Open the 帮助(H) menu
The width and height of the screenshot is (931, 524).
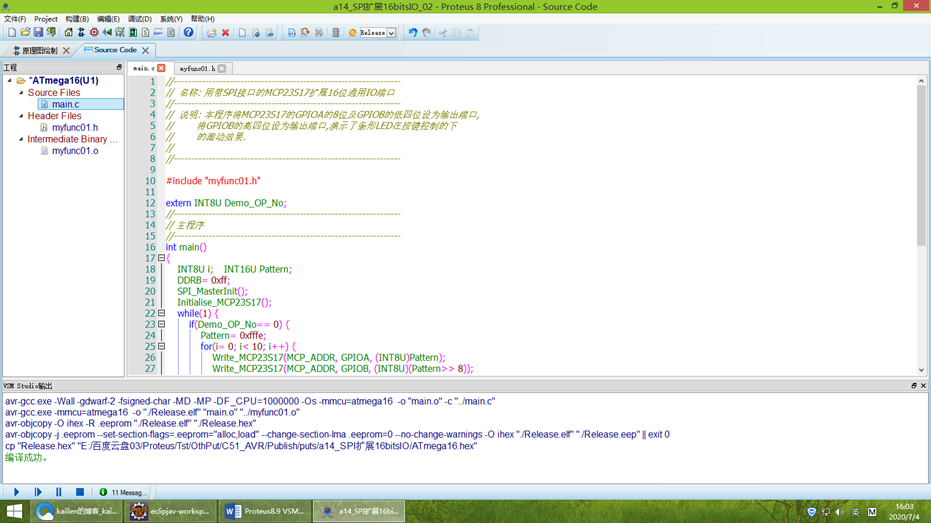(202, 19)
